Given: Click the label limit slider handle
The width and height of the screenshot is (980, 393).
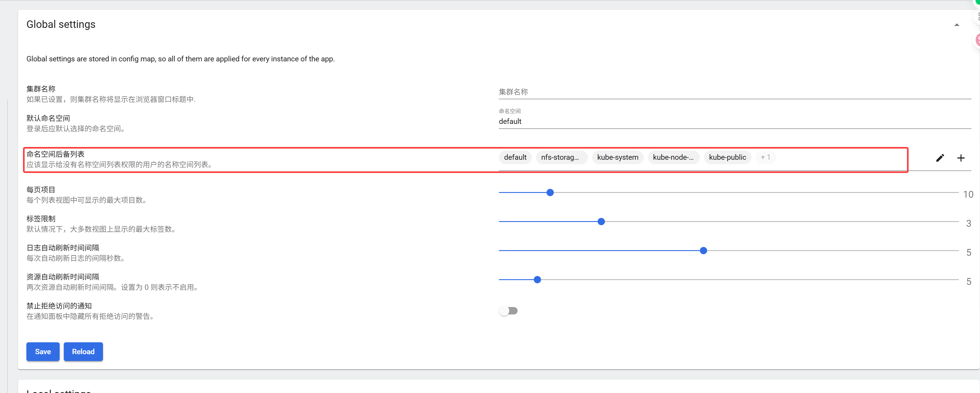Looking at the screenshot, I should (601, 222).
